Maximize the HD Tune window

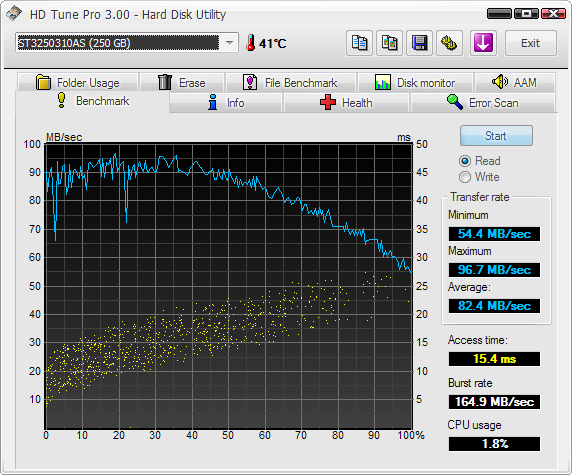[x=526, y=13]
